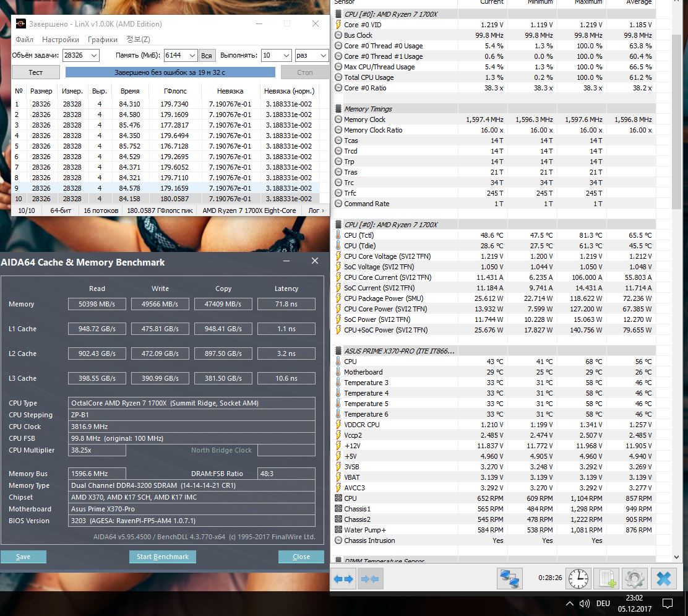The height and width of the screenshot is (616, 688).
Task: Open the Графики menu in LinX
Action: coord(103,40)
